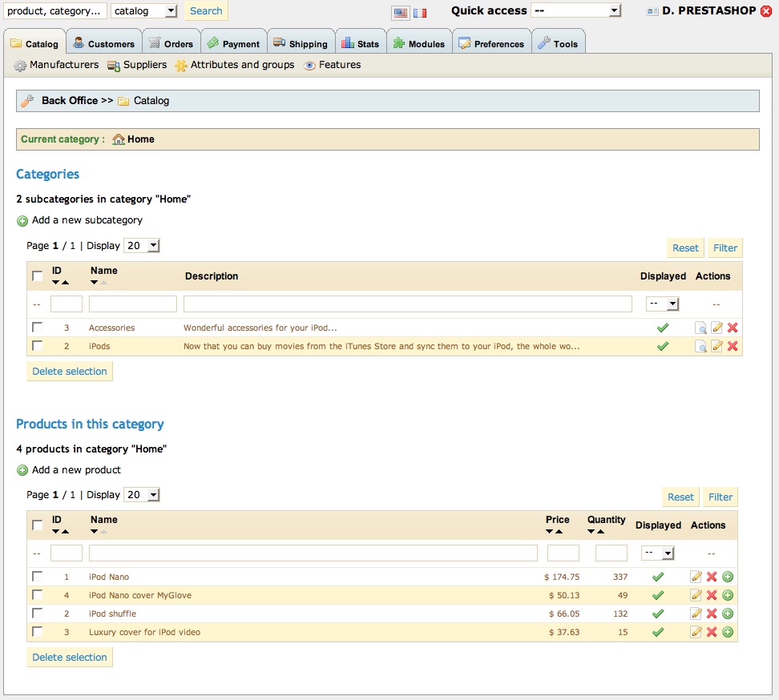779x700 pixels.
Task: Click the edit pencil icon for iPod Nano product
Action: click(x=696, y=577)
